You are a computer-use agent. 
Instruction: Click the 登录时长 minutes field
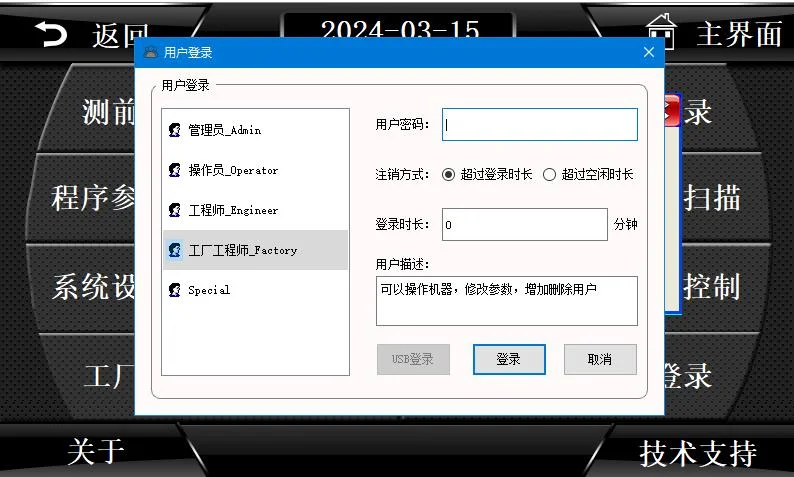[525, 224]
